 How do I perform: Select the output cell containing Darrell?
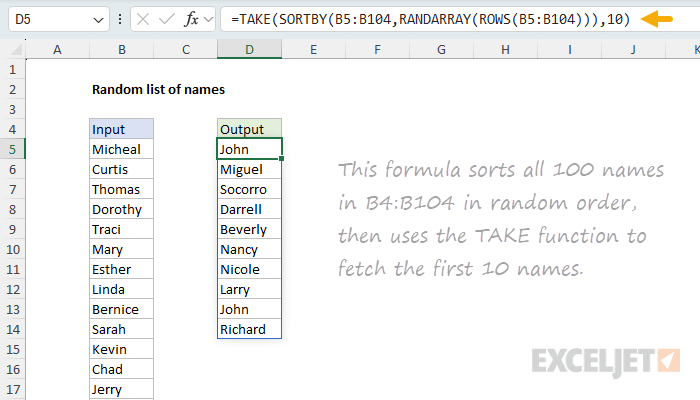click(250, 209)
